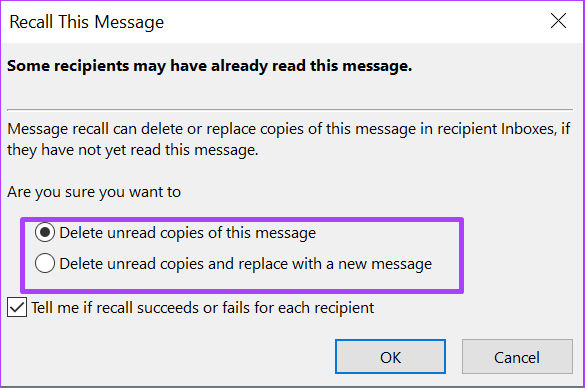Click the empty circle of the second radio
This screenshot has width=585, height=388.
click(x=45, y=263)
